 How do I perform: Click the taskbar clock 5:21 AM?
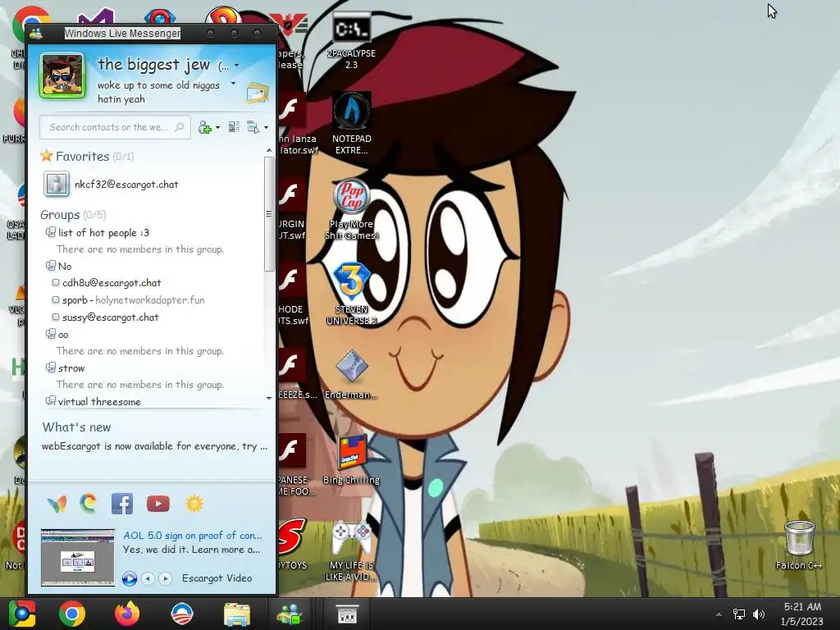coord(802,614)
